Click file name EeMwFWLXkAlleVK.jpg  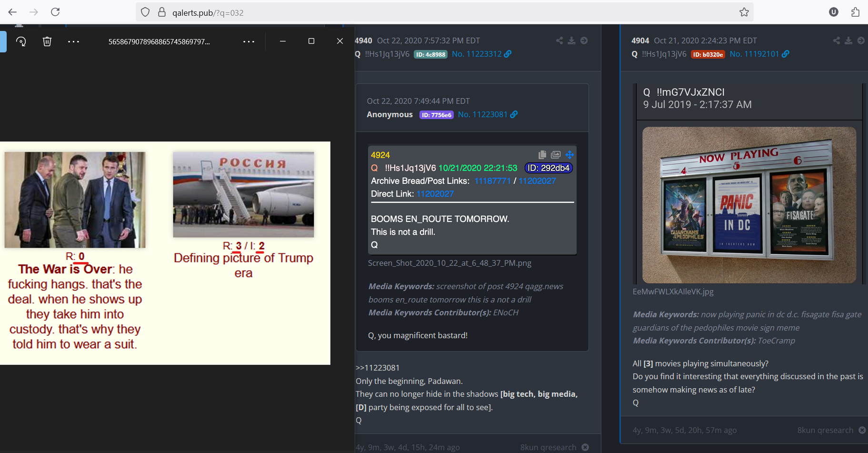coord(673,292)
